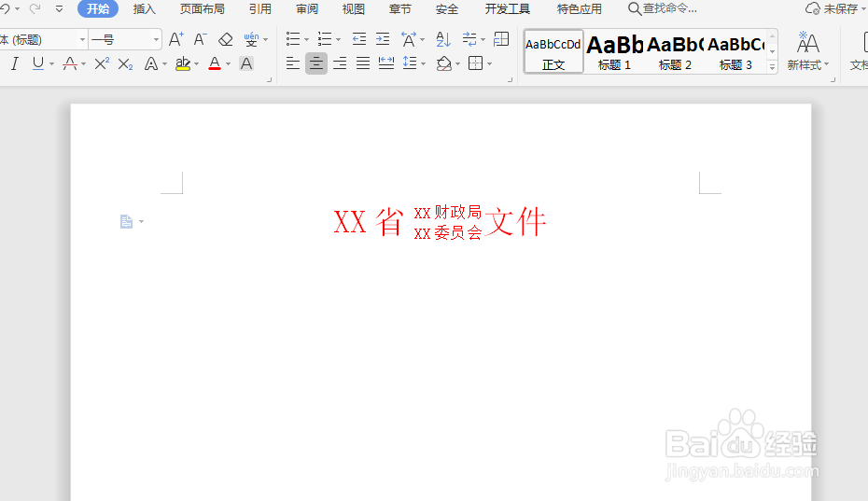The height and width of the screenshot is (501, 868).
Task: Align text to the left
Action: (293, 63)
